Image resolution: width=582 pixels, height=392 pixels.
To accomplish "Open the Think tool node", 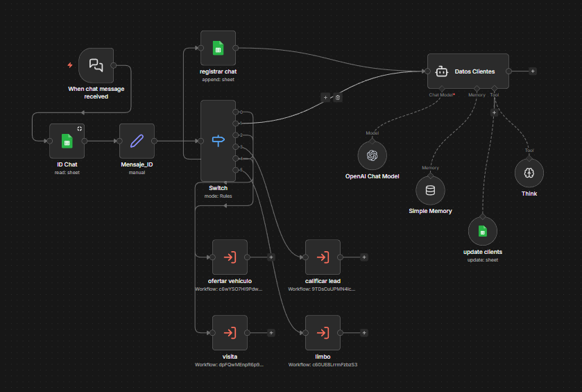I will 529,172.
